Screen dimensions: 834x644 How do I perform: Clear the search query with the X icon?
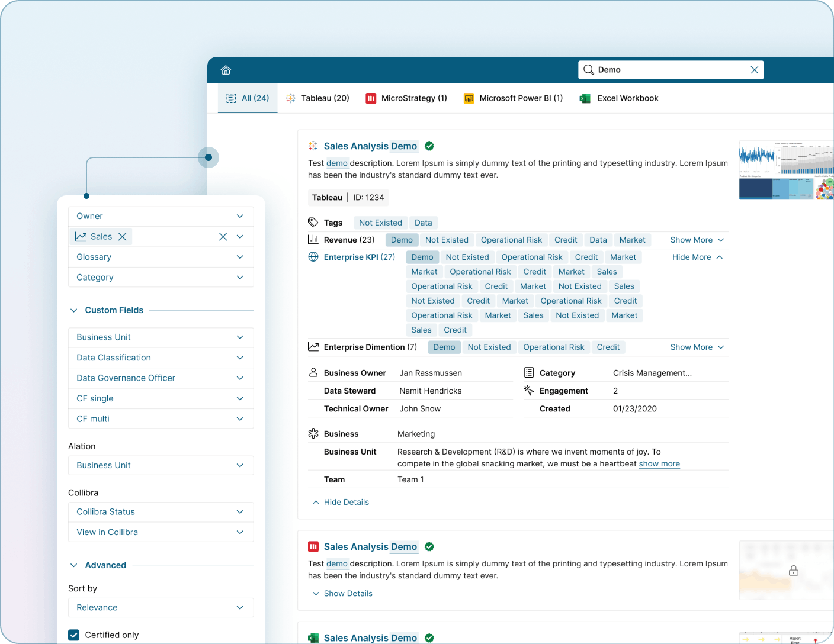pyautogui.click(x=754, y=69)
